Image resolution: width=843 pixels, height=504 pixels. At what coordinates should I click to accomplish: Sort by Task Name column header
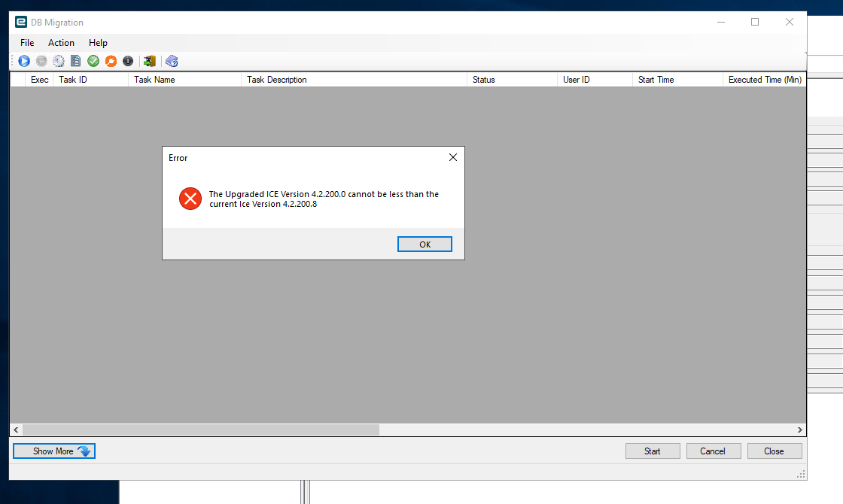(x=185, y=80)
